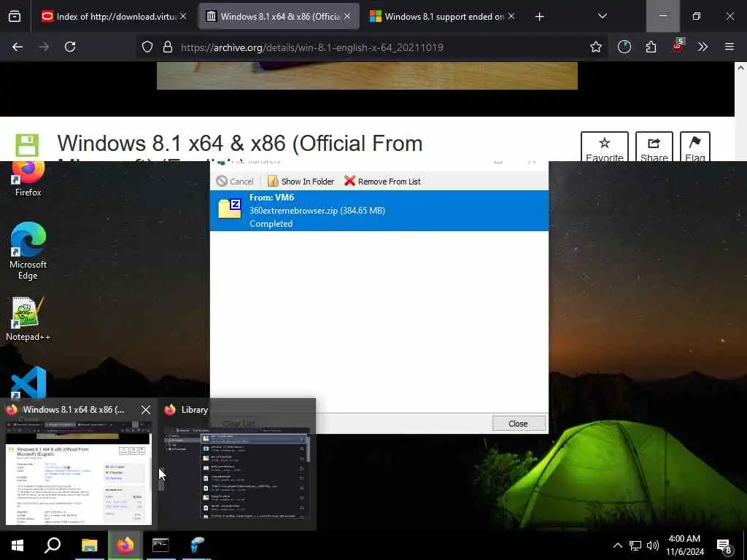Click Show In Folder
Image resolution: width=747 pixels, height=560 pixels.
pos(301,182)
